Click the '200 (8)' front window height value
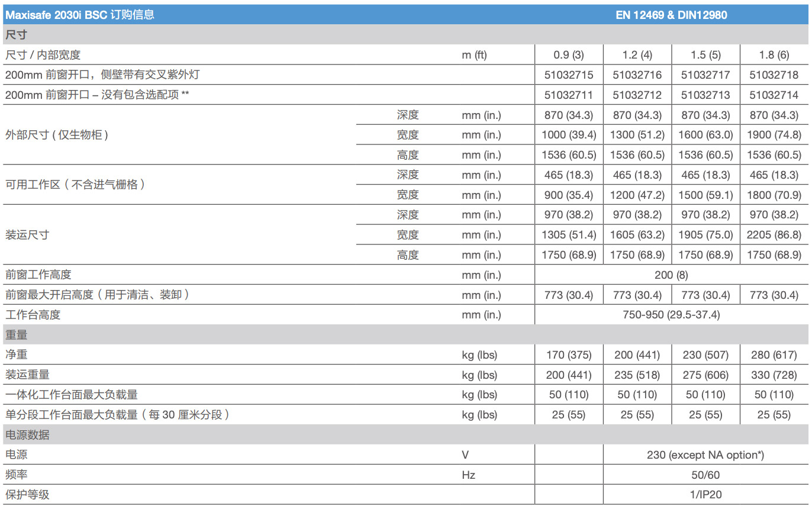The width and height of the screenshot is (812, 509). tap(671, 275)
